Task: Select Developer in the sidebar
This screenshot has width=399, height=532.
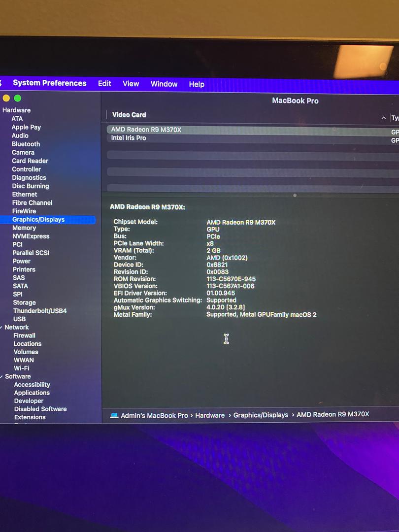Action: coord(29,401)
